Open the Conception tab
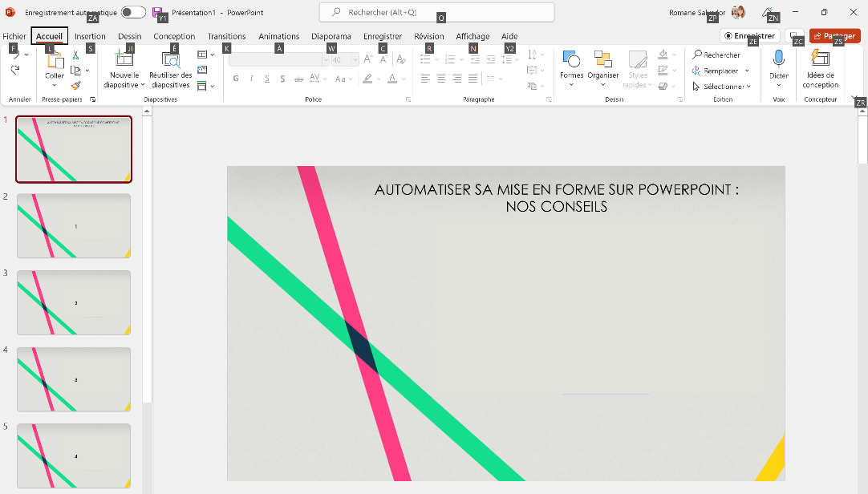This screenshot has width=868, height=494. coord(174,36)
